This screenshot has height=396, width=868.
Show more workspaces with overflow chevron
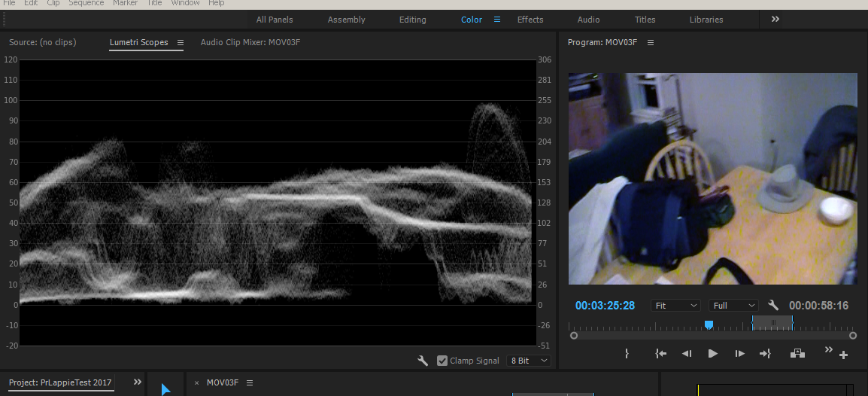click(775, 20)
